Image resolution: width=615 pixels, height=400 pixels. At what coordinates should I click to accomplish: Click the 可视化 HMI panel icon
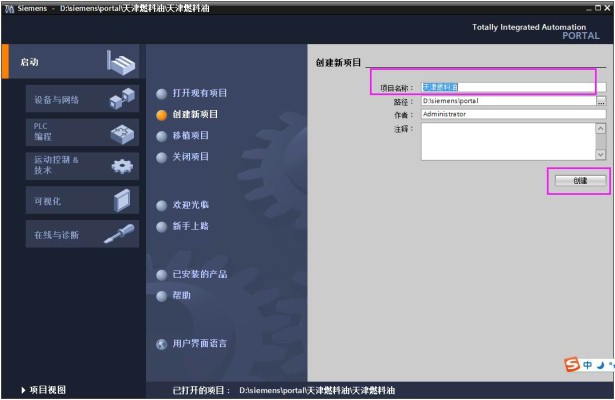121,200
